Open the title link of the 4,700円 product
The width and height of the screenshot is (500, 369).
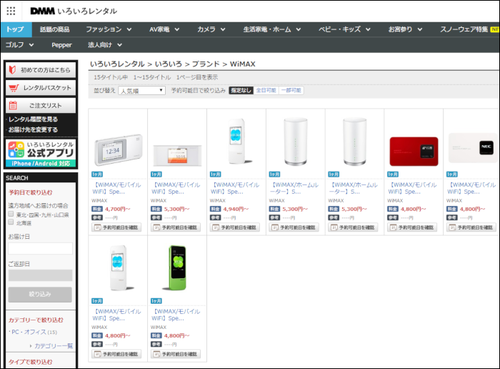117,188
